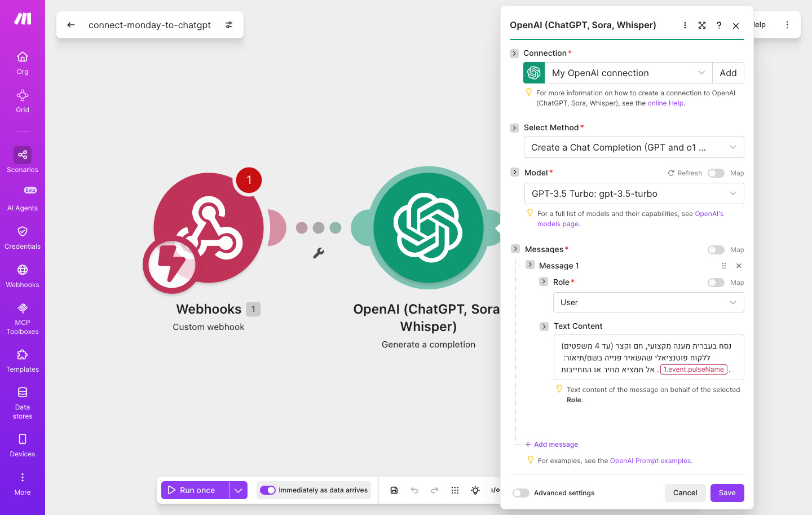Toggle Map for the Model field

(716, 173)
